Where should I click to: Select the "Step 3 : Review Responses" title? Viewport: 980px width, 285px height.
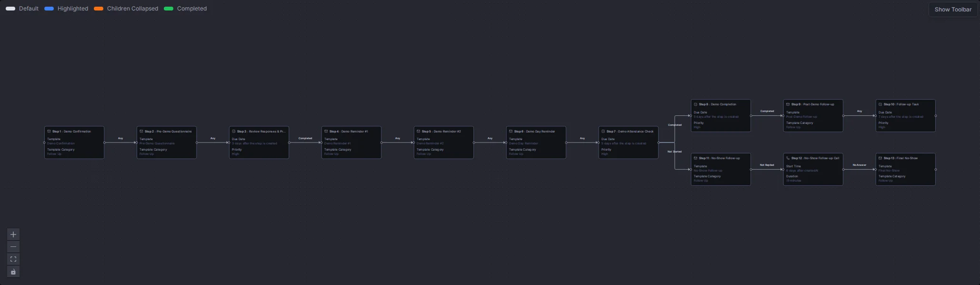(x=261, y=131)
